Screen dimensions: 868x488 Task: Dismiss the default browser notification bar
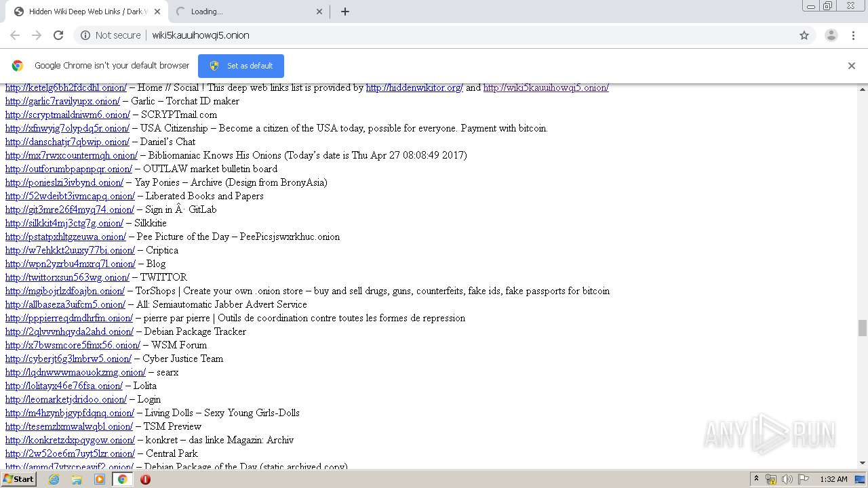(x=852, y=66)
